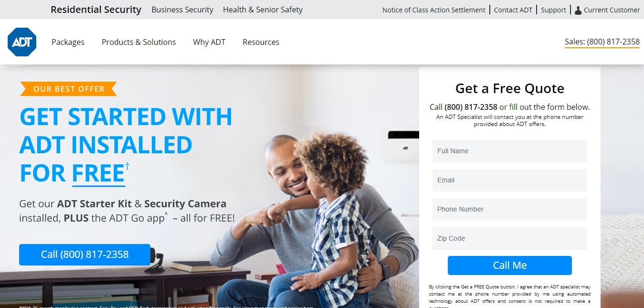Click the FREE underlined headline word
Viewport: 644px width, 308px height.
pyautogui.click(x=98, y=173)
